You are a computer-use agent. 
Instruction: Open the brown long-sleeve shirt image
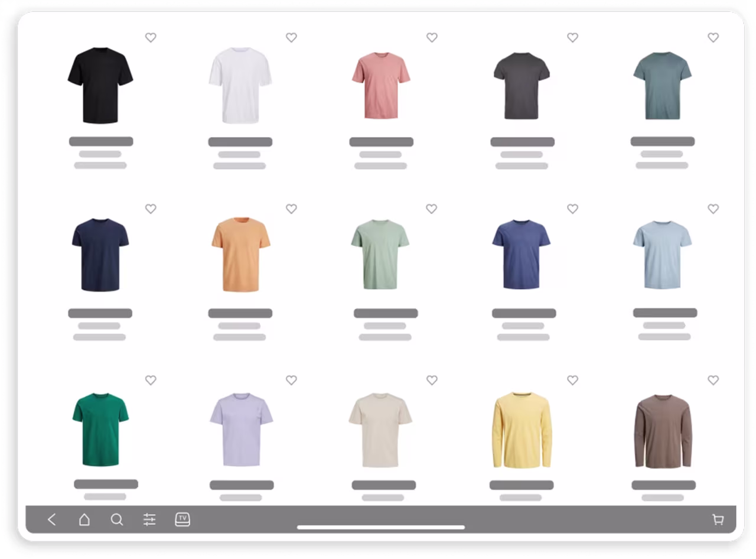(663, 431)
